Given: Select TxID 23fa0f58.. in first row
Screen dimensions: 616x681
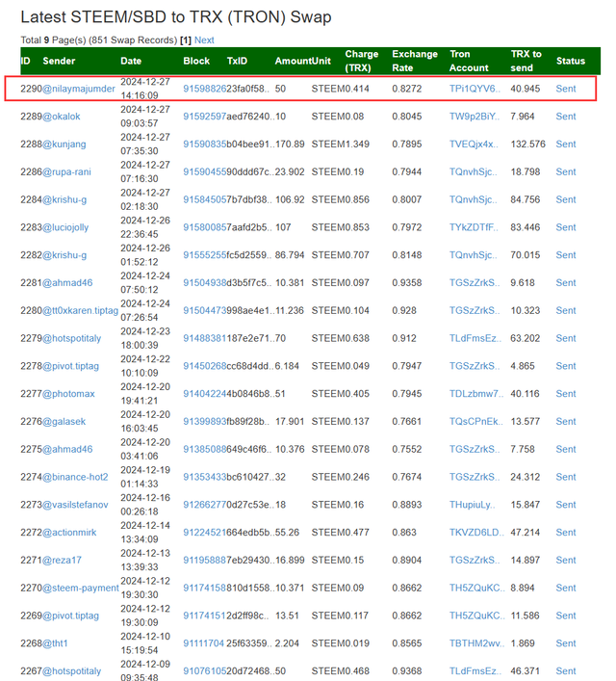Looking at the screenshot, I should (248, 89).
